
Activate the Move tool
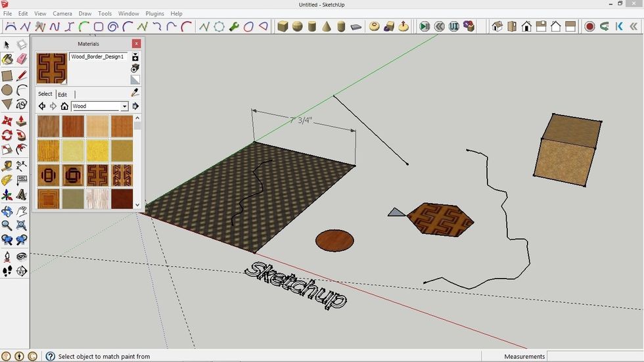[7, 121]
